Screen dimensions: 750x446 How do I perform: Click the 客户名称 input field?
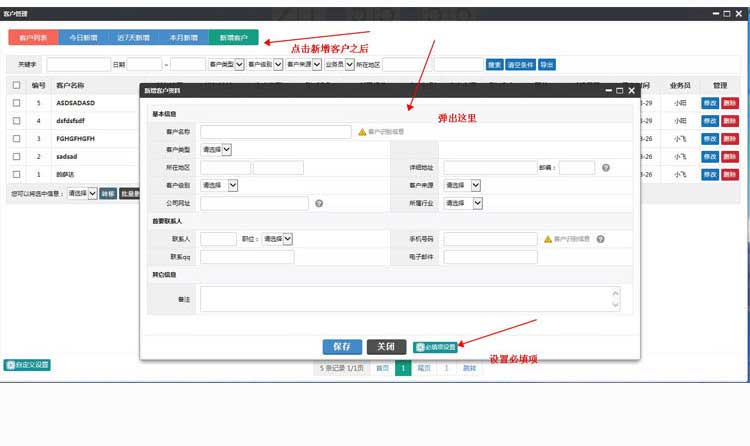[276, 131]
